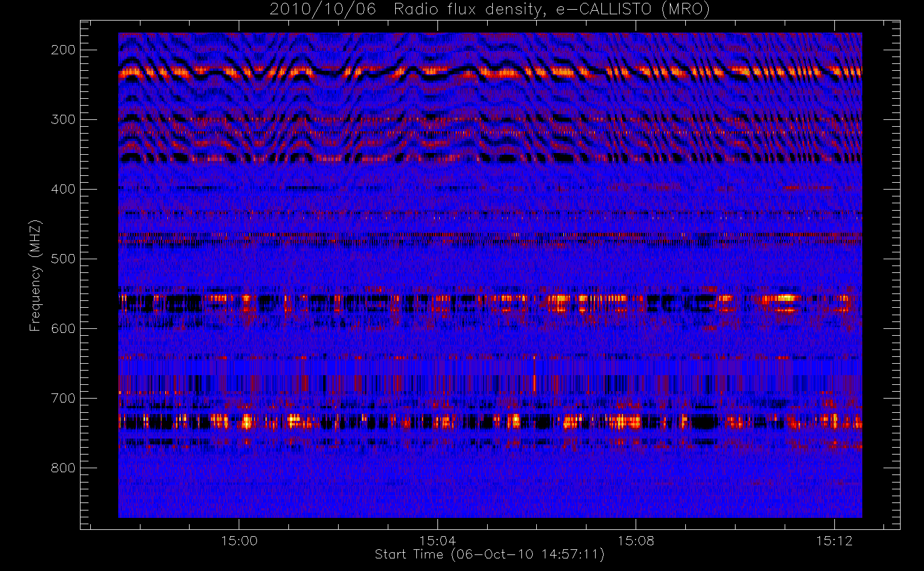
Task: Click the 300 frequency tick label
Action: click(x=63, y=119)
